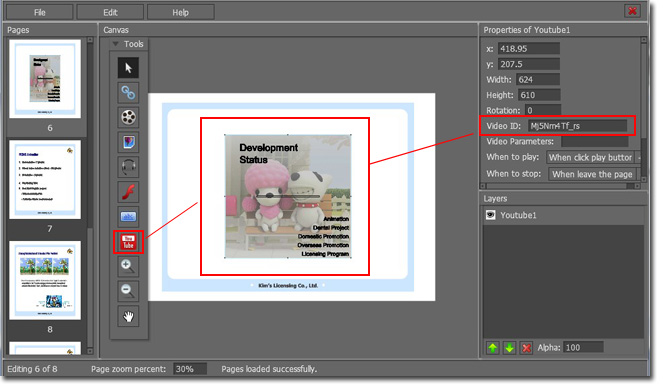Screen dimensions: 665x389
Task: Select the abc button tool
Action: pyautogui.click(x=129, y=217)
